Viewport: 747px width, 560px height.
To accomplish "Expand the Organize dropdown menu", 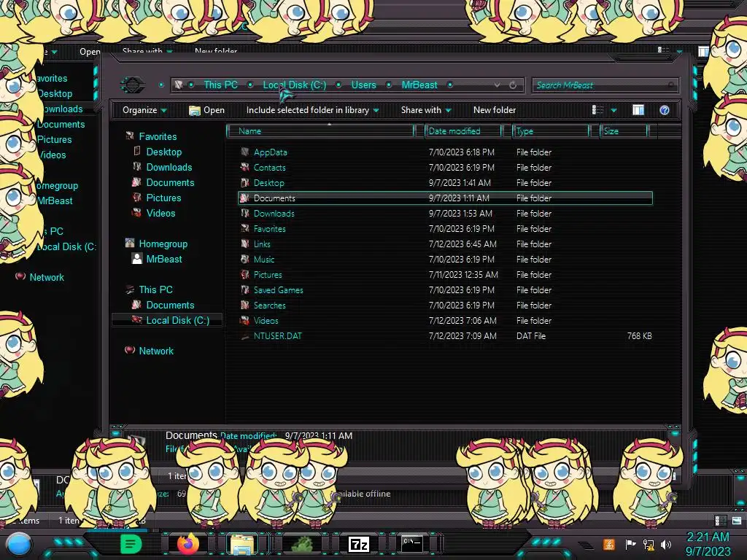I will click(144, 110).
